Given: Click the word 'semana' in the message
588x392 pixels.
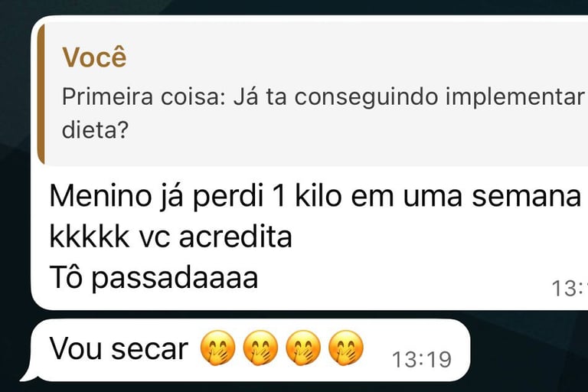Looking at the screenshot, I should tap(526, 196).
